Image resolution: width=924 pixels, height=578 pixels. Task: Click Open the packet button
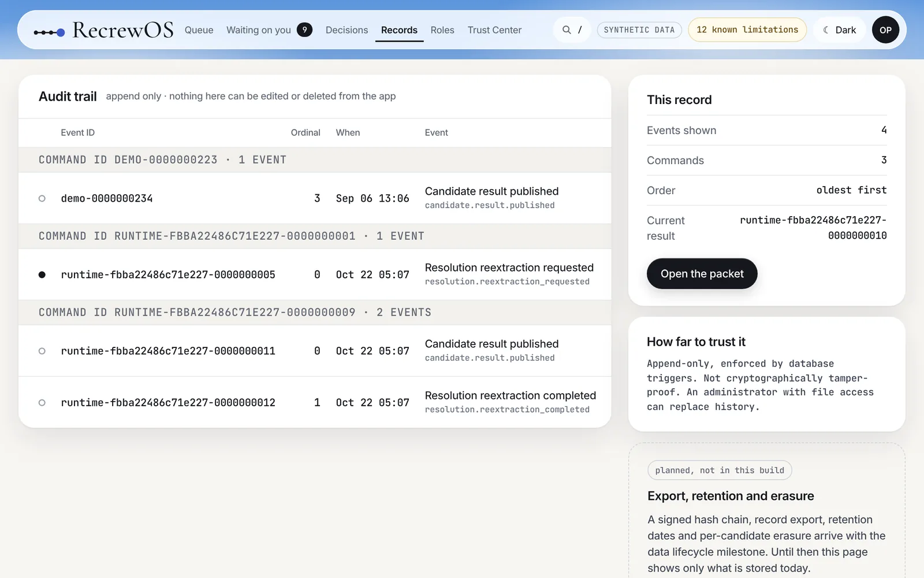tap(702, 273)
